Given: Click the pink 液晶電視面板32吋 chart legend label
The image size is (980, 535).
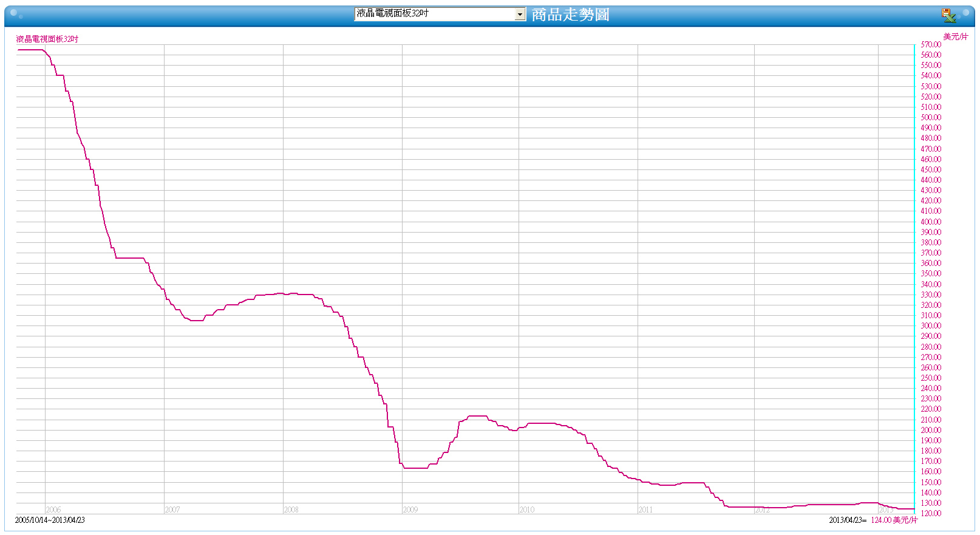Looking at the screenshot, I should point(47,39).
